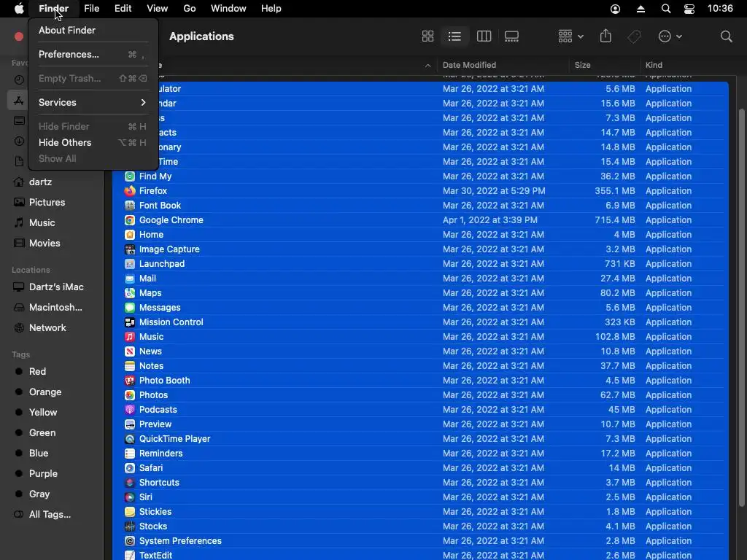Screen dimensions: 747x560
Task: Switch to icon view in Finder toolbar
Action: point(427,36)
